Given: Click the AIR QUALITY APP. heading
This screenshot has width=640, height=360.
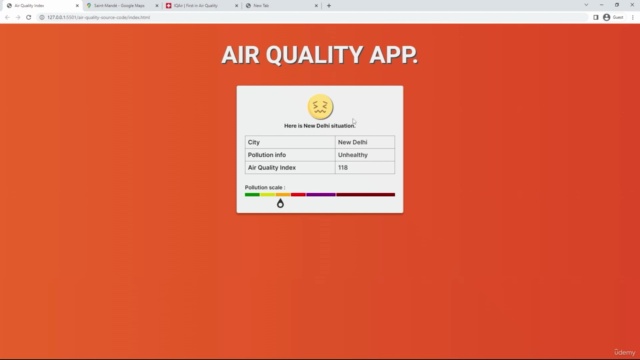Looking at the screenshot, I should click(x=320, y=55).
